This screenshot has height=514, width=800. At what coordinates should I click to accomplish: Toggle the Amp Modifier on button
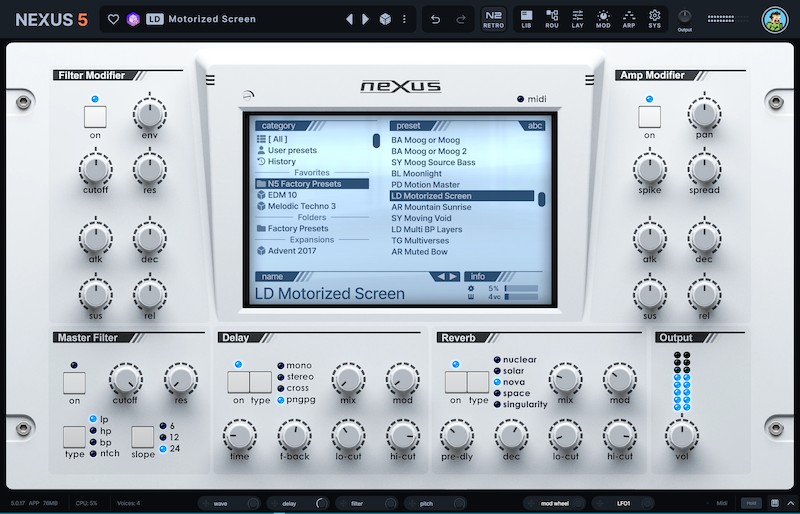pos(649,117)
